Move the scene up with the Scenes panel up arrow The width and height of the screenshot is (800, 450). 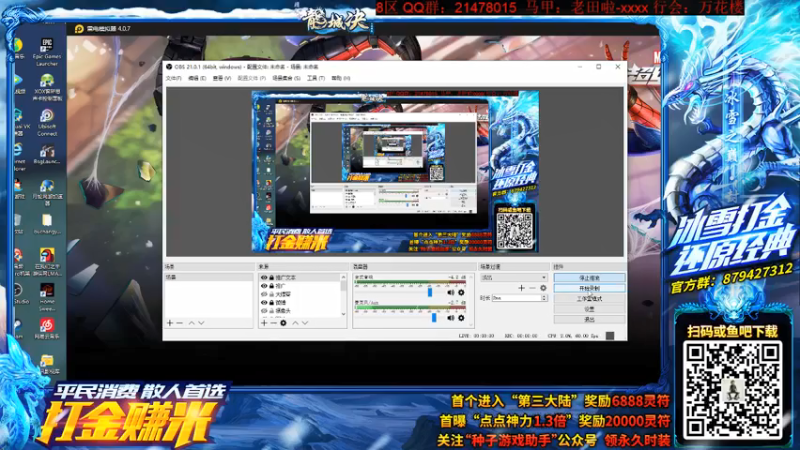[x=191, y=323]
